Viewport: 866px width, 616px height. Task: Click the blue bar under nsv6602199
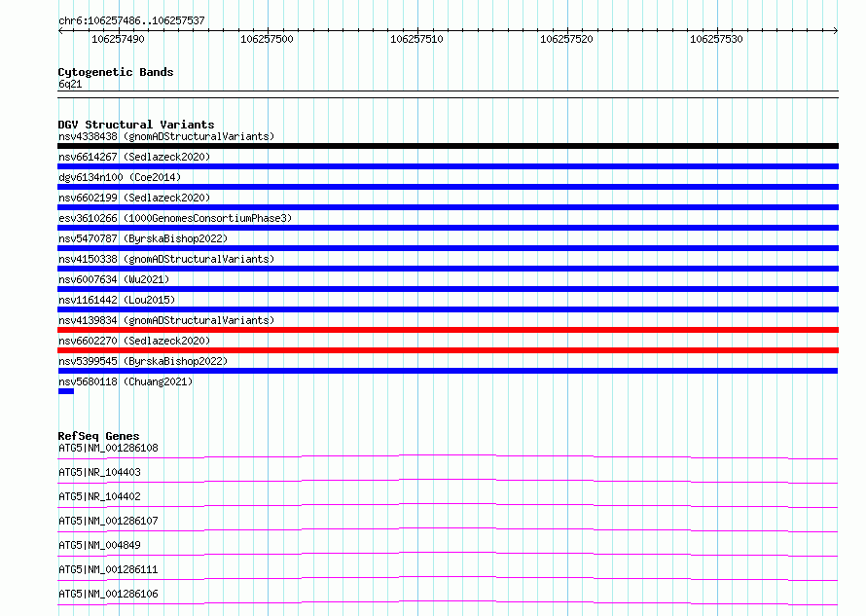(448, 207)
